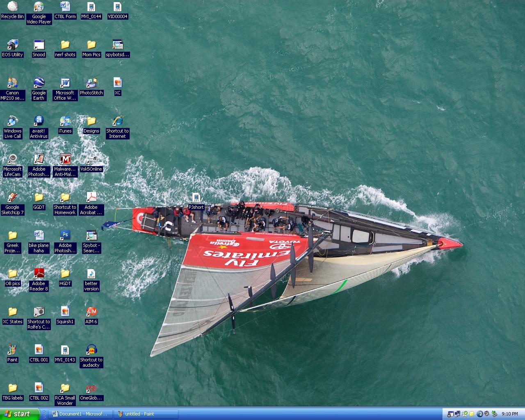Switch to Document1 Microsoft Word taskbar button

pyautogui.click(x=80, y=414)
